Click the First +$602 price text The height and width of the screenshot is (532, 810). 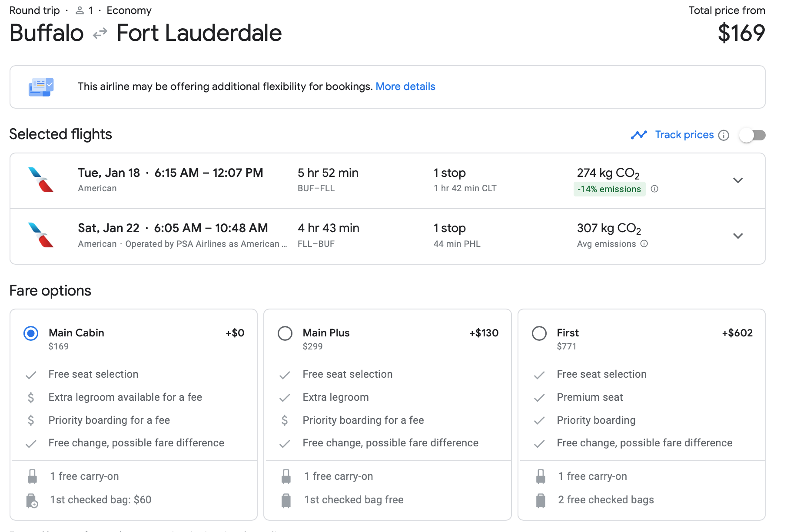(737, 333)
